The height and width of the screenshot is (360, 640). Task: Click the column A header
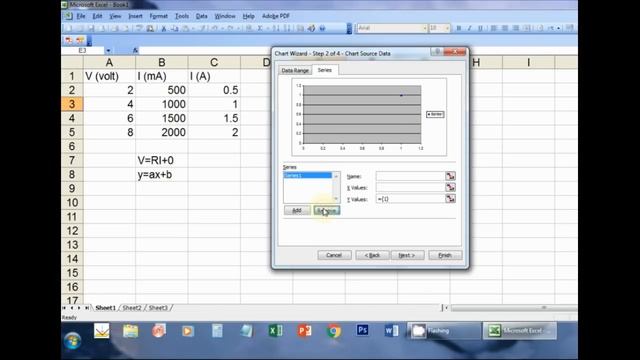(109, 62)
